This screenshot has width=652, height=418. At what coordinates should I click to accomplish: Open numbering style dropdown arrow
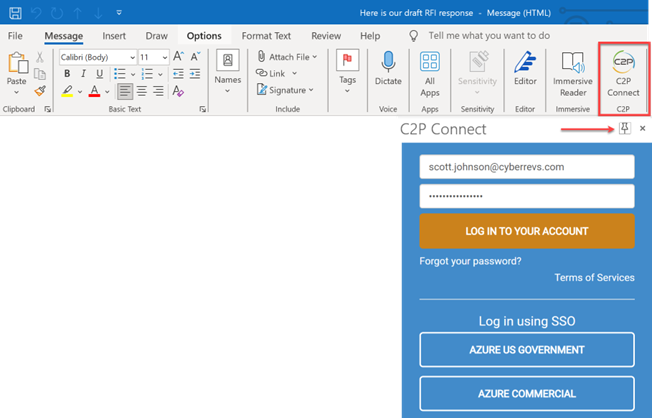coord(160,74)
